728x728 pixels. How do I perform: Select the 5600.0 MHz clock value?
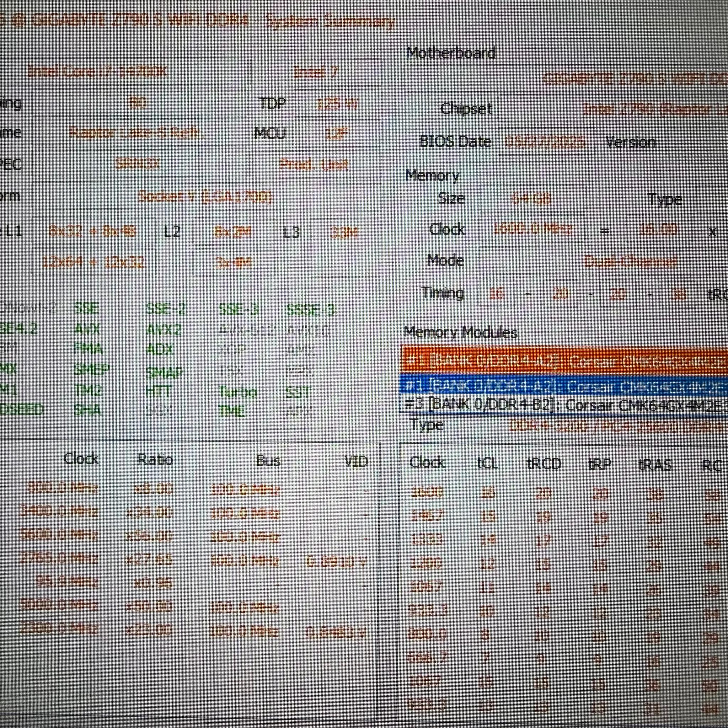[59, 534]
